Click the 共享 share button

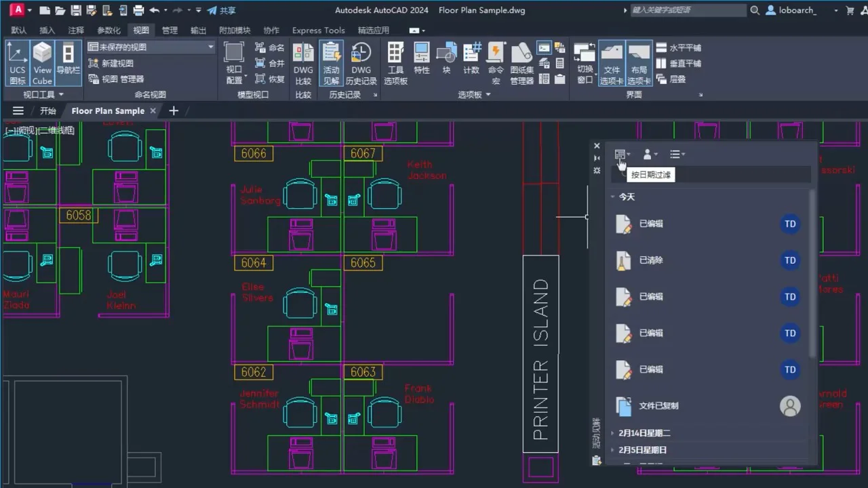tap(222, 10)
